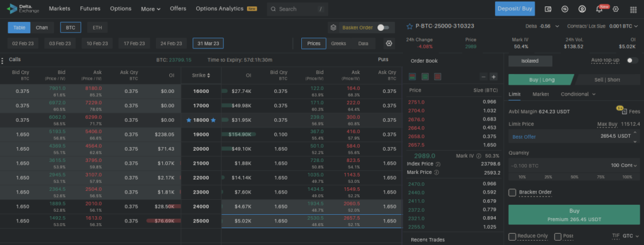Open options chain settings gear

389,43
